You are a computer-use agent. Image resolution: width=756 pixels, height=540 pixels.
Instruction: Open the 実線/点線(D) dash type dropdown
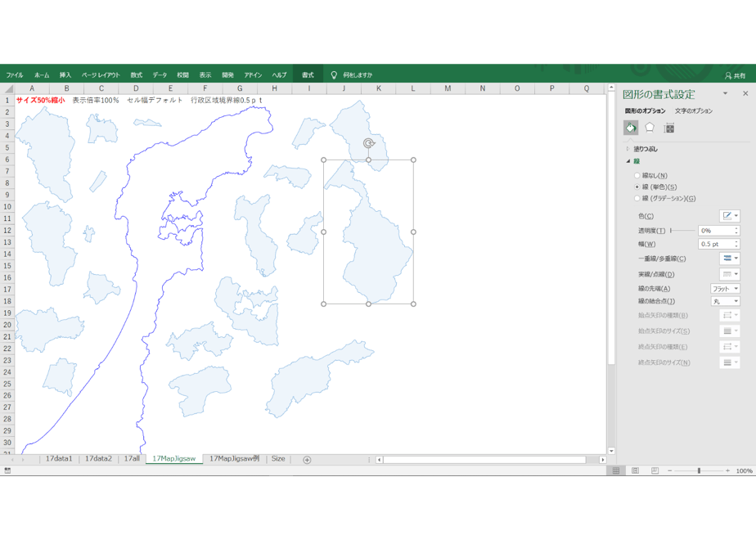730,274
